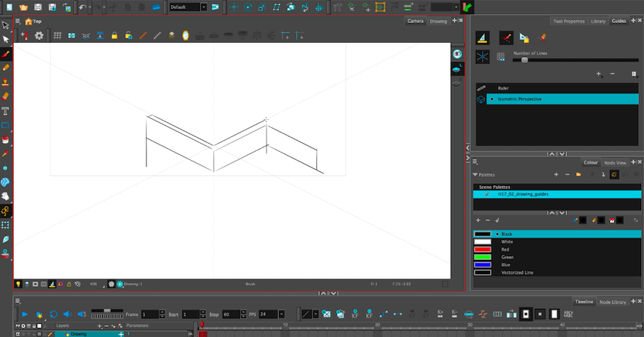
Task: Select the Black colour swatch
Action: (x=483, y=234)
